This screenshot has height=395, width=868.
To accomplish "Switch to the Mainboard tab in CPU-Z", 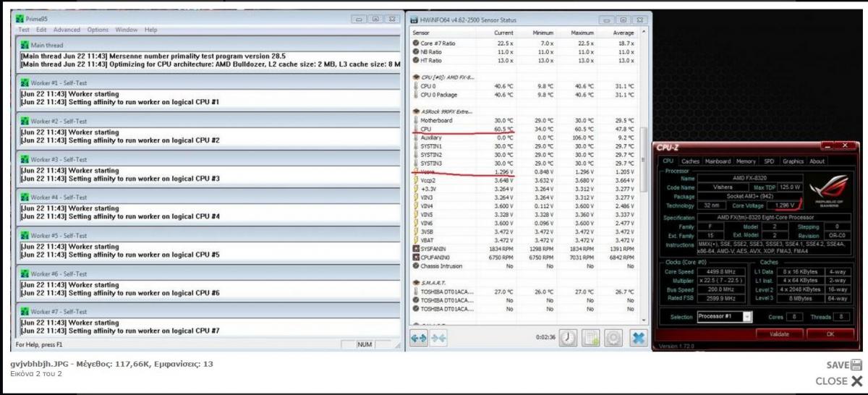I will click(718, 161).
